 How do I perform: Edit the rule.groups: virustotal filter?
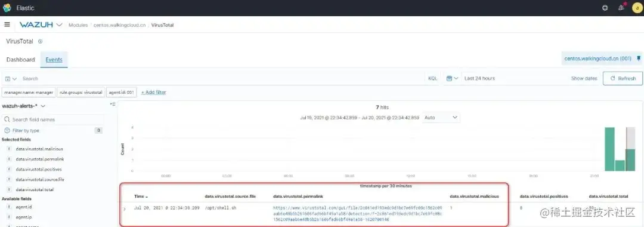pyautogui.click(x=80, y=93)
